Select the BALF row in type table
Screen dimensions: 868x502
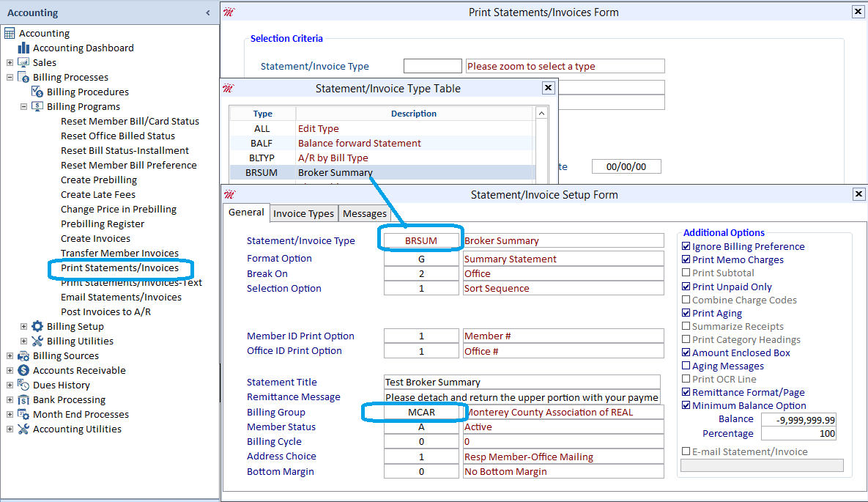pyautogui.click(x=382, y=143)
